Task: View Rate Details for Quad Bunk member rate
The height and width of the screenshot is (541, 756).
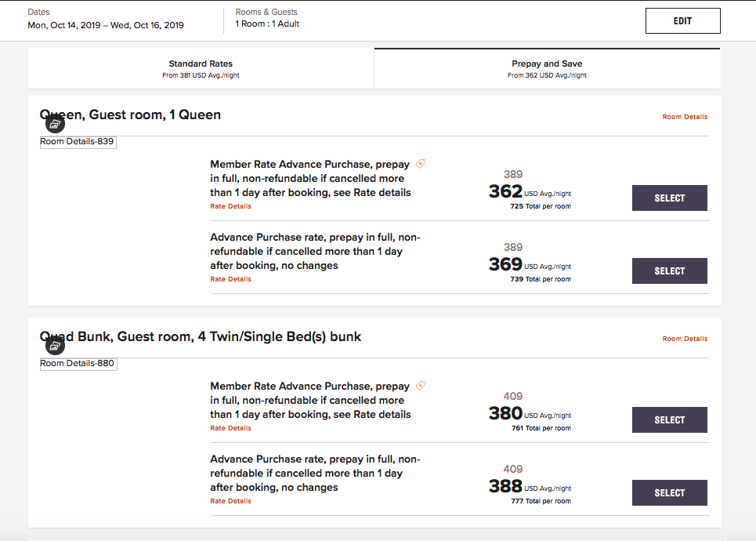Action: pos(231,428)
